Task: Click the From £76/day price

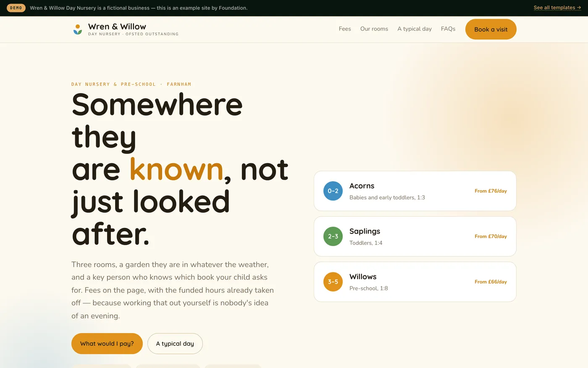Action: coord(491,191)
